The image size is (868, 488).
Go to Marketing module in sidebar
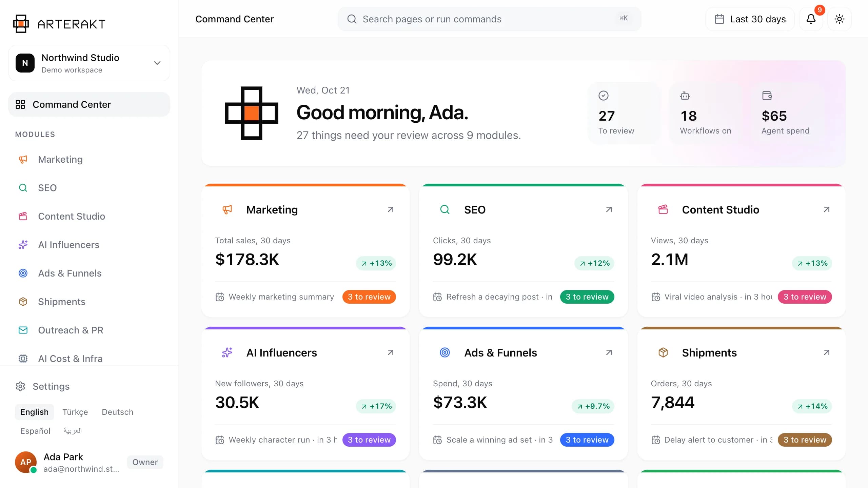pyautogui.click(x=89, y=159)
